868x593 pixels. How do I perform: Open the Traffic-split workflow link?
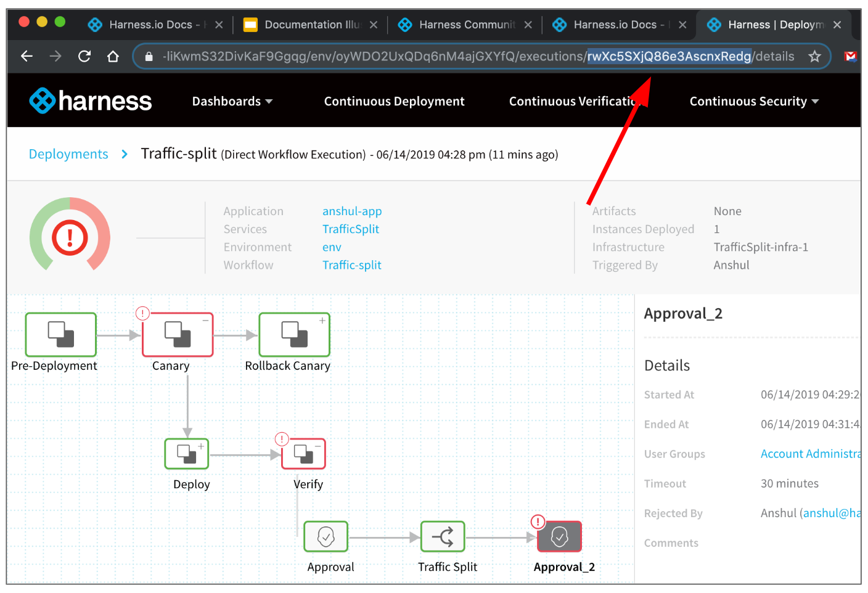[352, 265]
